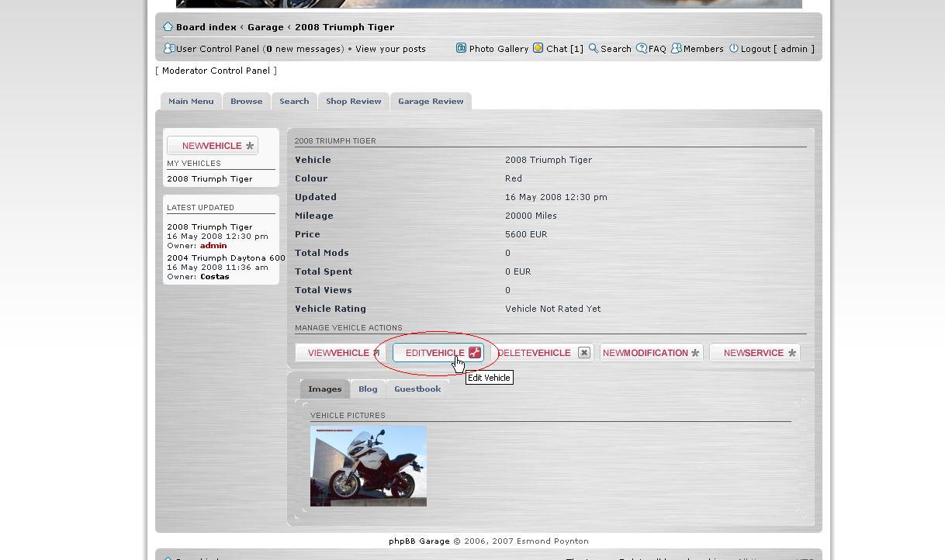The image size is (945, 560).
Task: Click the X icon on Delete Vehicle button
Action: tap(584, 353)
